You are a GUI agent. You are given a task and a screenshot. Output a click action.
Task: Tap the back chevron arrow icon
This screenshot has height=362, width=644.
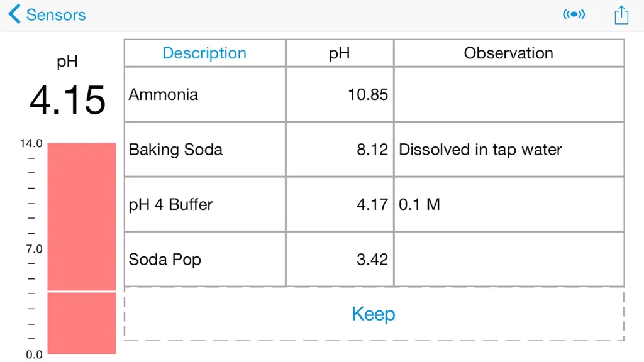(x=14, y=14)
